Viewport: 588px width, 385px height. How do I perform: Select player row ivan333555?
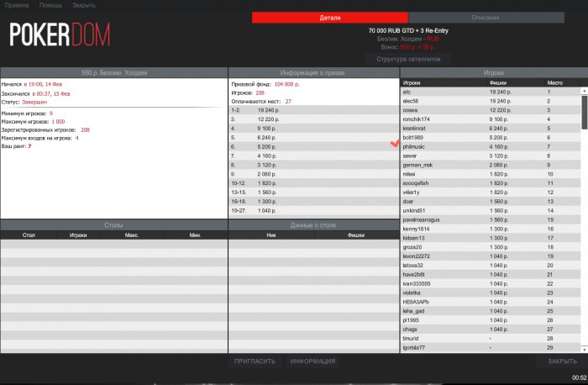tap(491, 283)
